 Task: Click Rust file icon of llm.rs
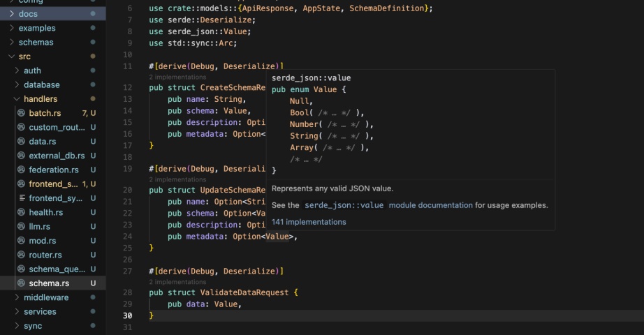[x=22, y=226]
